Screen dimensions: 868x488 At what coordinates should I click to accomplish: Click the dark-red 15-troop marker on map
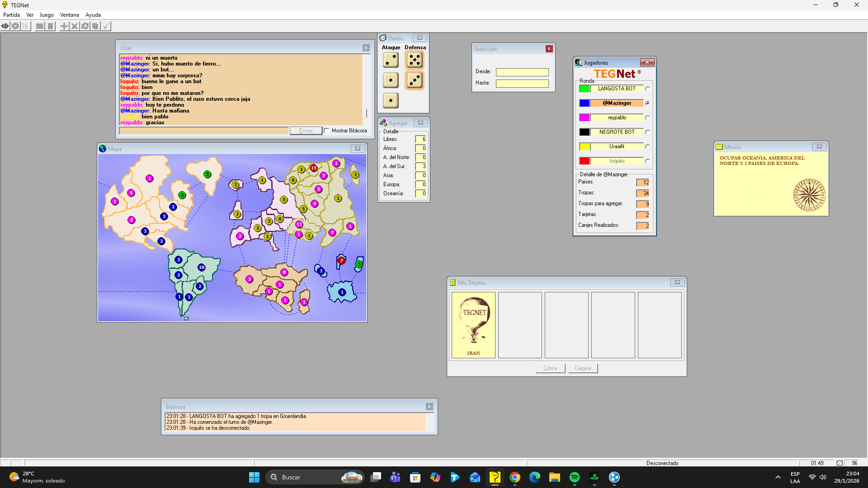click(x=313, y=168)
